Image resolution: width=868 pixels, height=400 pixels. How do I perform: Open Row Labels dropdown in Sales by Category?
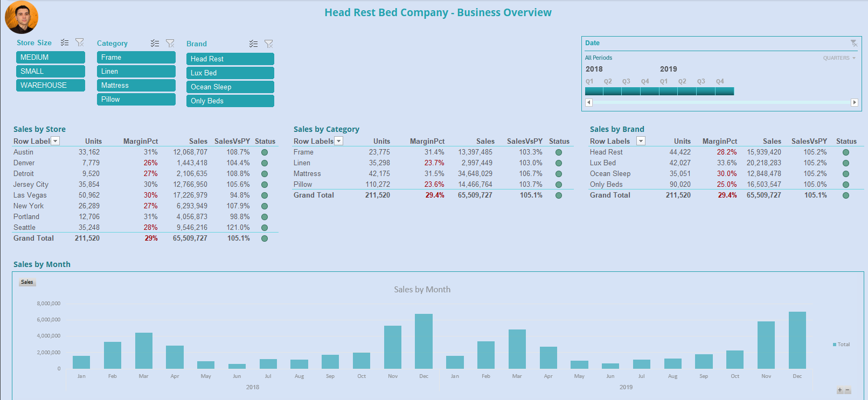pyautogui.click(x=338, y=141)
